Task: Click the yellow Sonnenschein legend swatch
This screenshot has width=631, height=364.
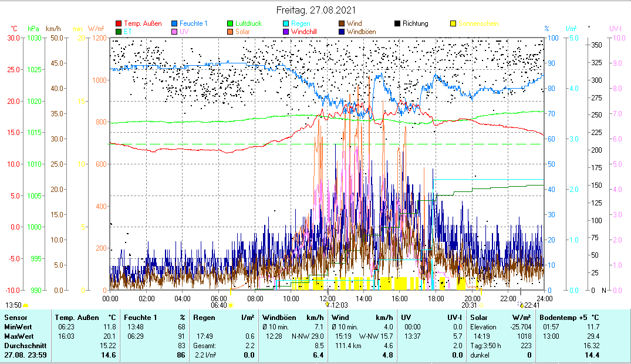Action: click(x=453, y=23)
